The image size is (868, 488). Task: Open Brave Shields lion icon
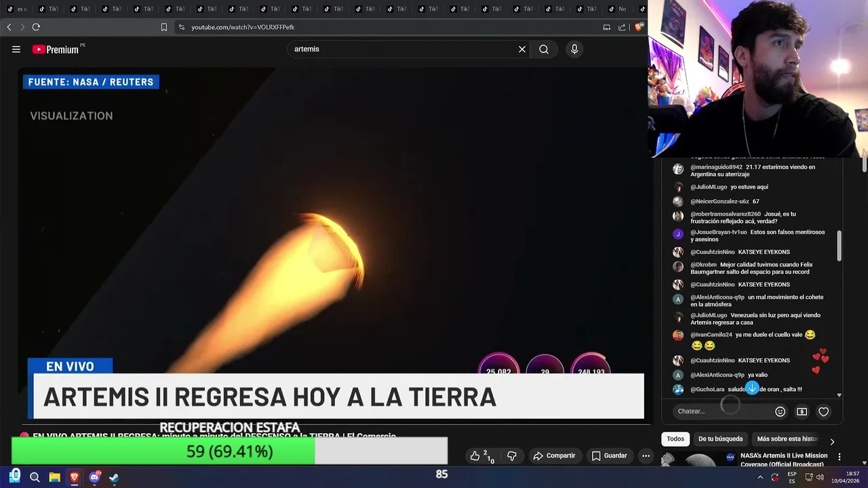[639, 27]
